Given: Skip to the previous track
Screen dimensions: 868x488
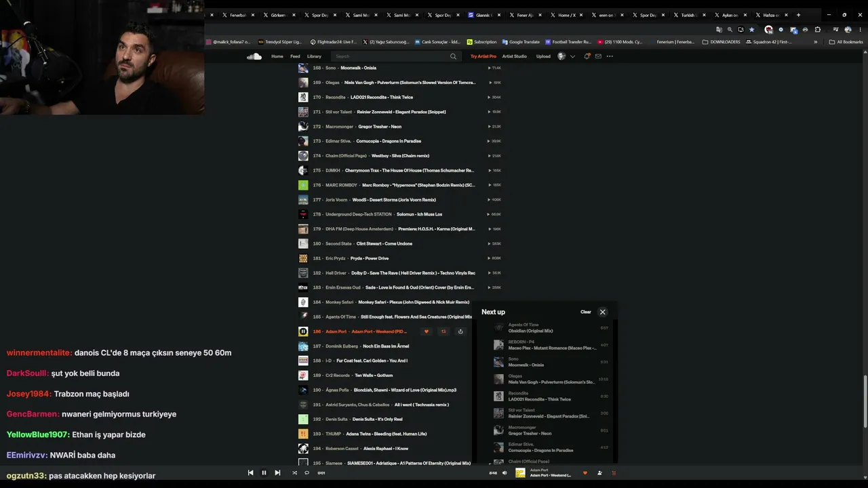Looking at the screenshot, I should (x=250, y=472).
